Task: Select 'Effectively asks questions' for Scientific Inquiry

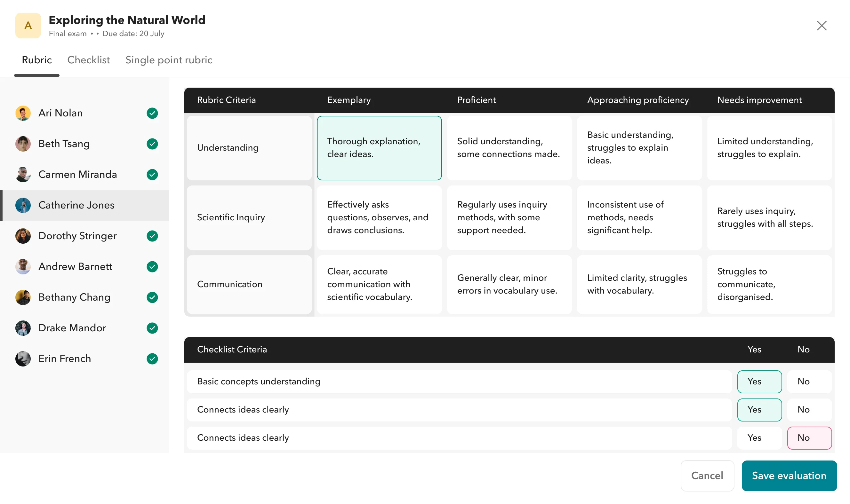Action: [379, 218]
